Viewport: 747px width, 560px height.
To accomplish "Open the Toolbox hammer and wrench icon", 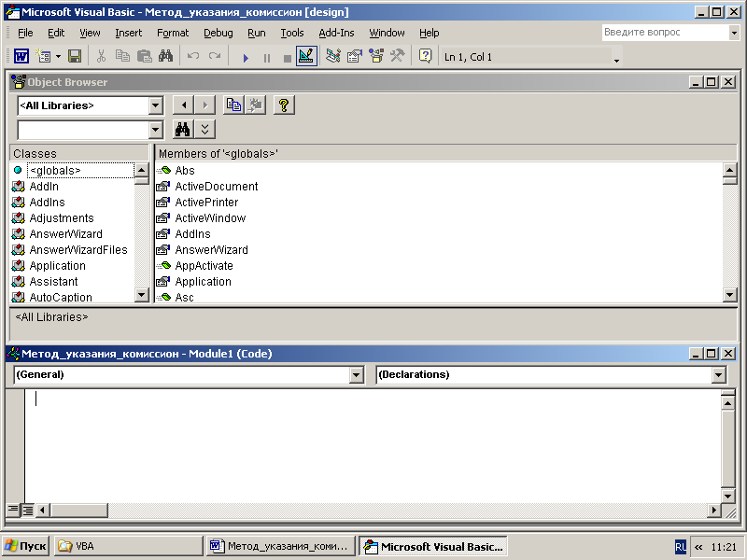I will pos(398,57).
